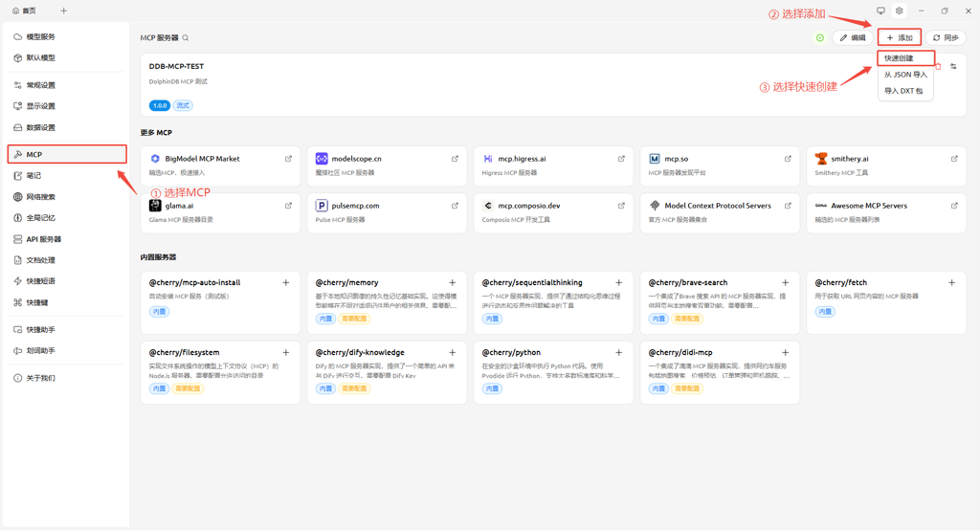Click the monitor icon in title bar

(880, 11)
